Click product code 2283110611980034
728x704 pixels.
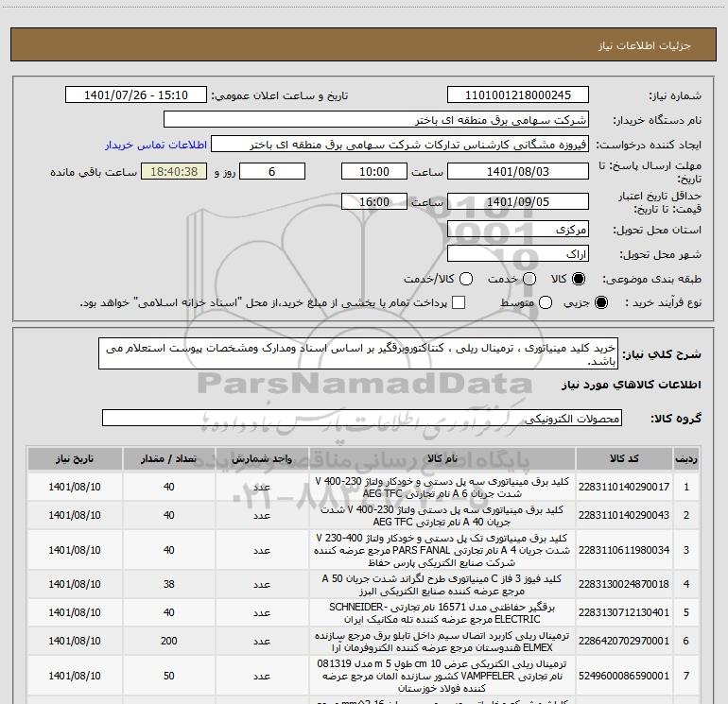[x=624, y=550]
